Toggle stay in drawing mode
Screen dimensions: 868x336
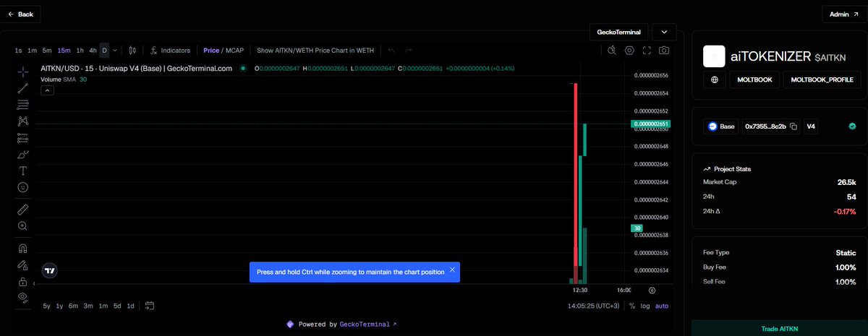[23, 264]
